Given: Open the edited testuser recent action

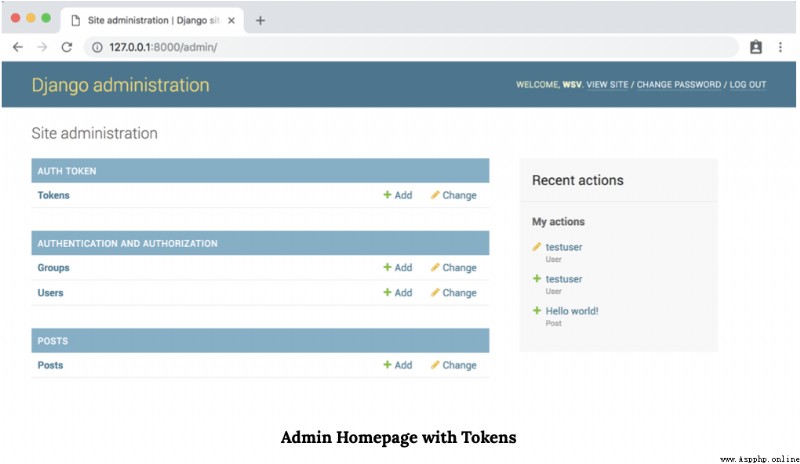Looking at the screenshot, I should point(564,247).
